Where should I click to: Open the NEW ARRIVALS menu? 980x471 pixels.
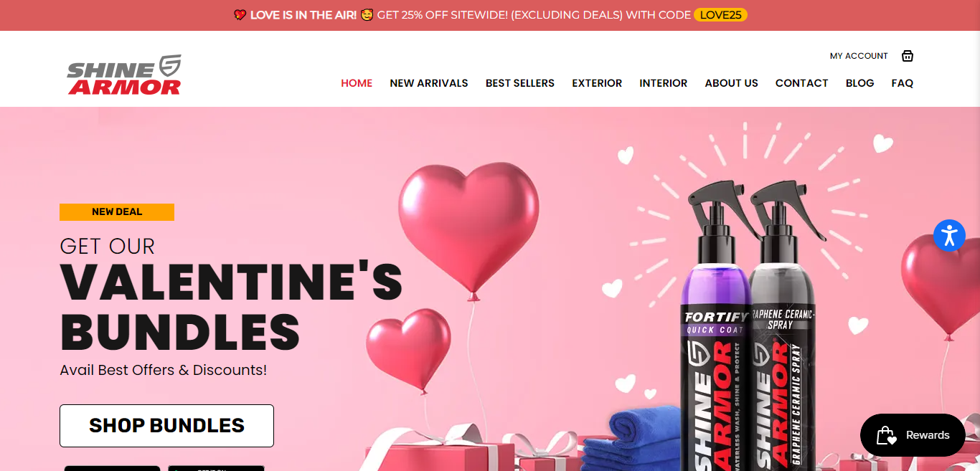pyautogui.click(x=429, y=83)
